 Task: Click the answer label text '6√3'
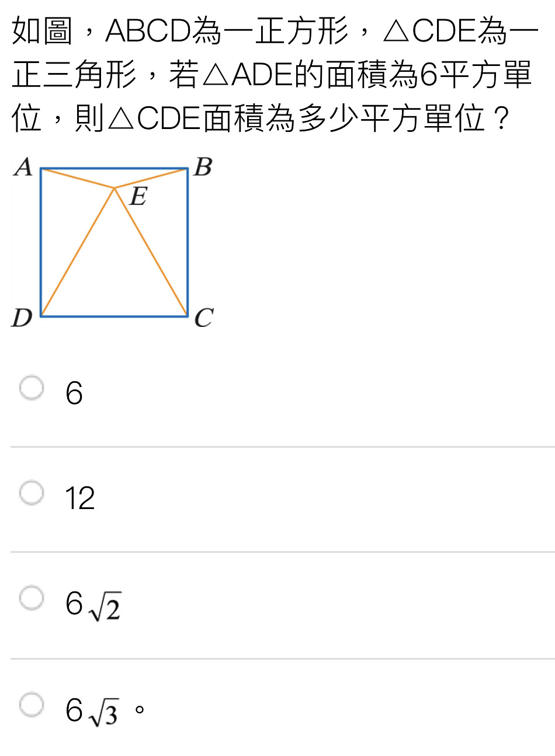(x=92, y=712)
